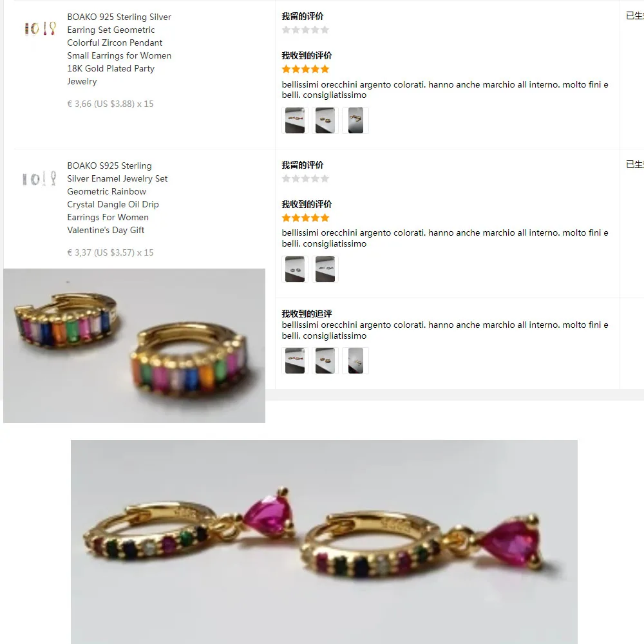Click second order status text at right edge

[x=634, y=164]
